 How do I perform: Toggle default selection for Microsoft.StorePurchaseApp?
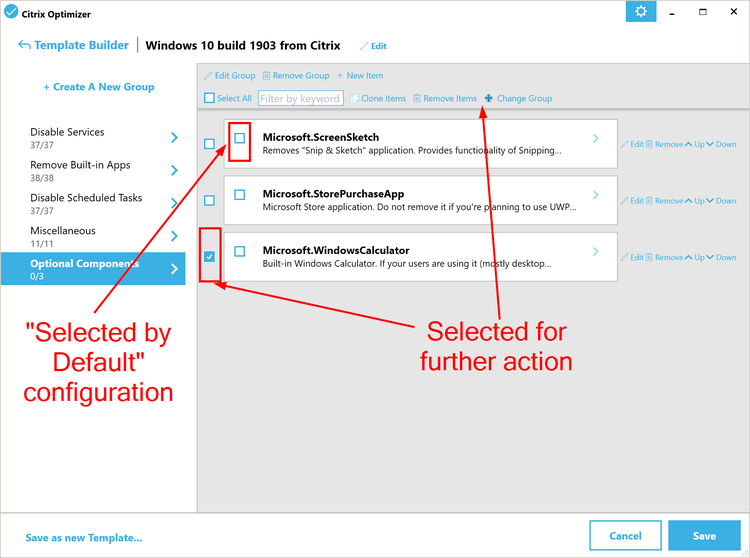point(240,195)
